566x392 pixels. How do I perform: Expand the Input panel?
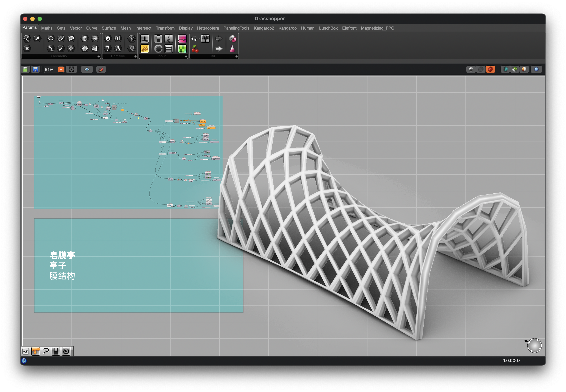186,56
